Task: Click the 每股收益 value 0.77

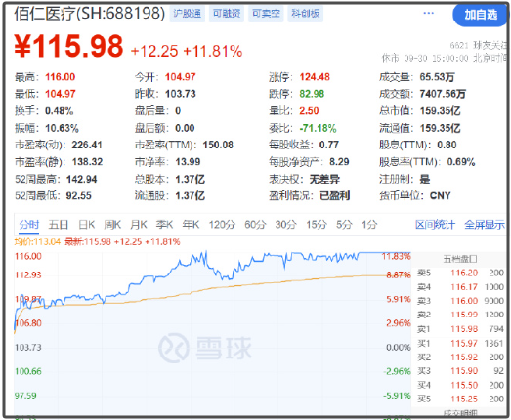Action: point(329,145)
